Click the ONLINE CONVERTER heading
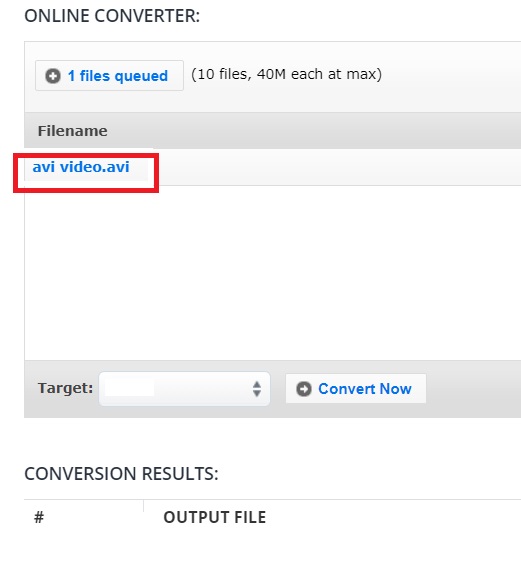 (112, 16)
